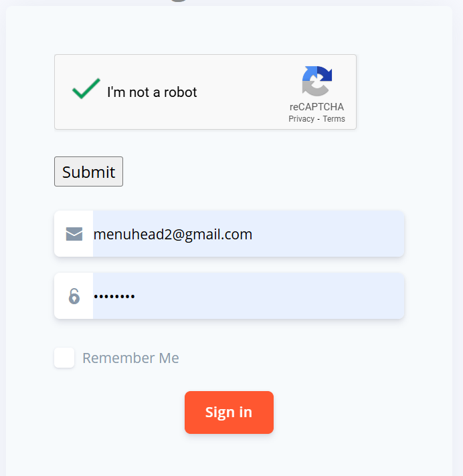Toggle the "I'm not a robot" verification
The height and width of the screenshot is (476, 463).
coord(86,89)
